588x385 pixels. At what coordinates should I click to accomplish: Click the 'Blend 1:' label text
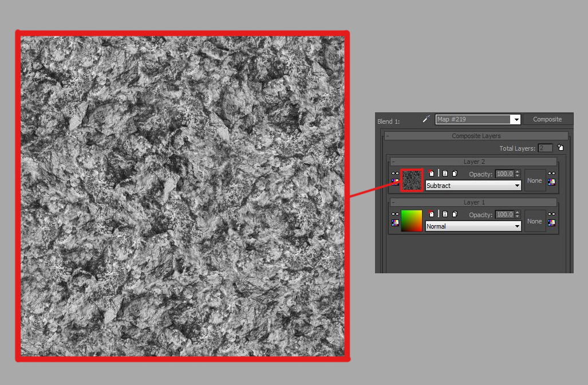pyautogui.click(x=389, y=121)
